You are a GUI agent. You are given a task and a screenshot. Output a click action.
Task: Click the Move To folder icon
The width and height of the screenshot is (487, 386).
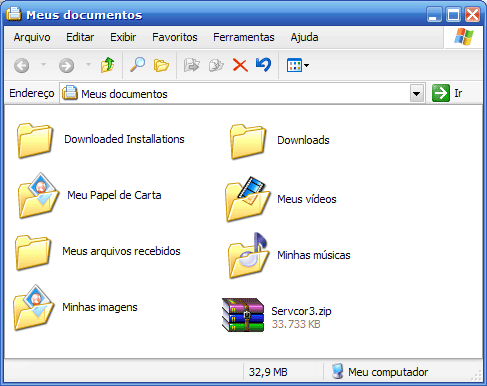(x=192, y=65)
